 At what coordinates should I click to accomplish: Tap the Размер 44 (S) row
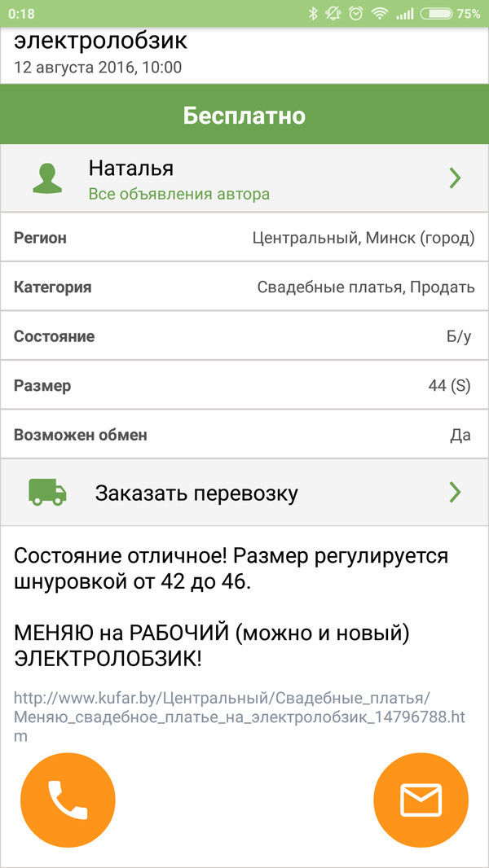[x=244, y=385]
